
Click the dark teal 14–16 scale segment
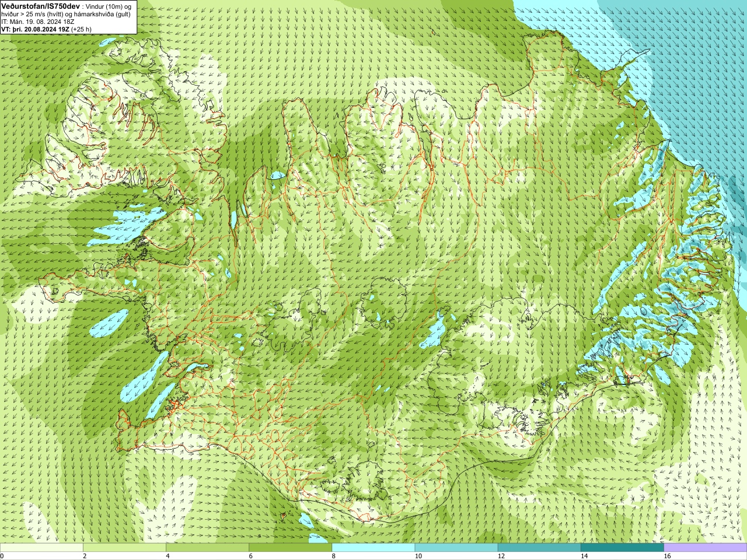(623, 548)
